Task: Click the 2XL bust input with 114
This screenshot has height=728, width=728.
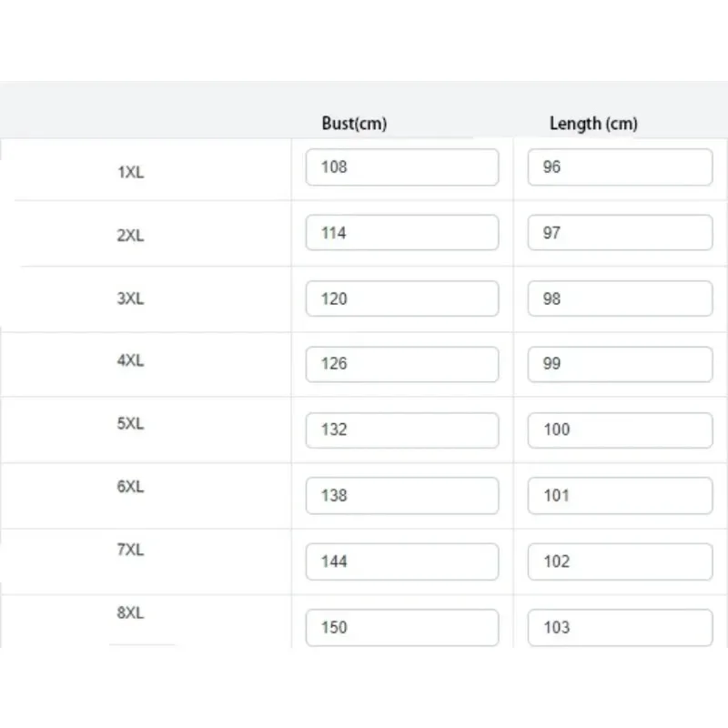Action: (402, 233)
